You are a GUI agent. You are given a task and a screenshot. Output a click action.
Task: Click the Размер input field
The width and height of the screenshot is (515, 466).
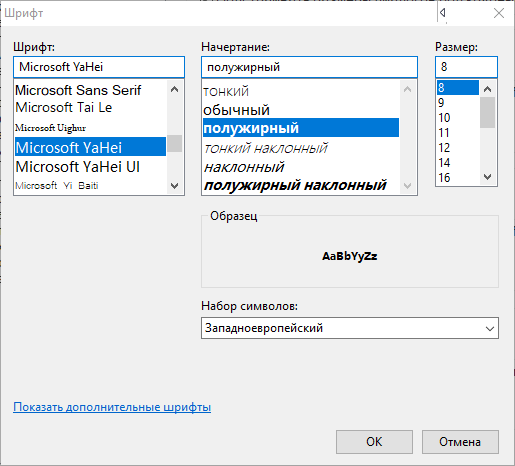(466, 67)
